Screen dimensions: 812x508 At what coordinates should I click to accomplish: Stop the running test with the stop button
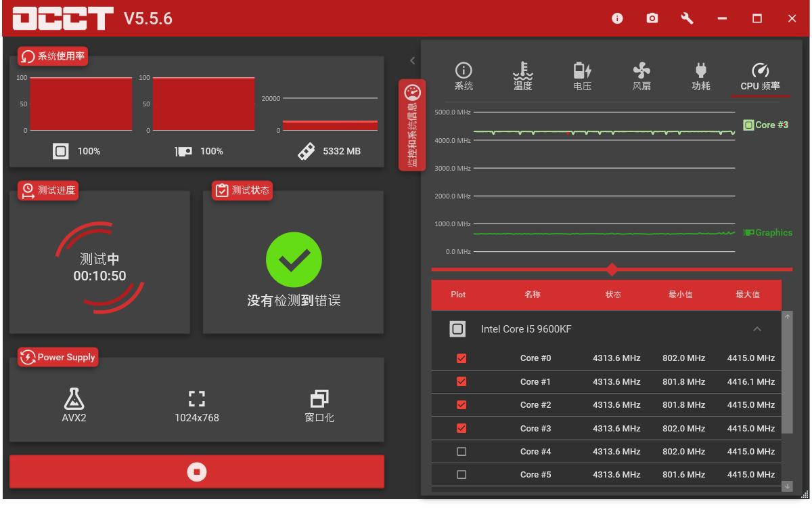coord(196,471)
